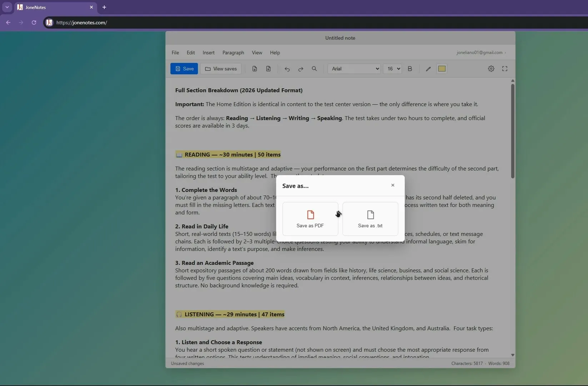Click the Full Section Breakdown heading
The height and width of the screenshot is (386, 588).
point(239,90)
